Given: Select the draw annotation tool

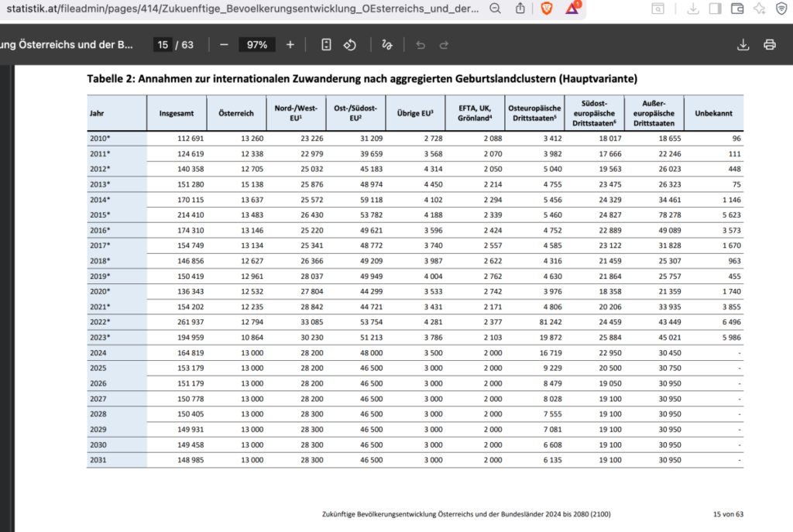Looking at the screenshot, I should tap(386, 45).
